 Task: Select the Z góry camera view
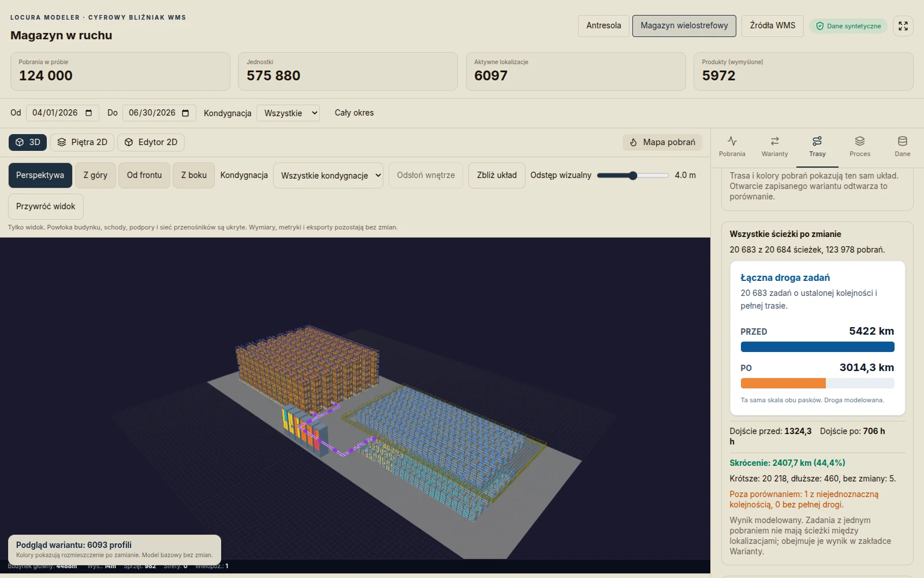pyautogui.click(x=95, y=175)
